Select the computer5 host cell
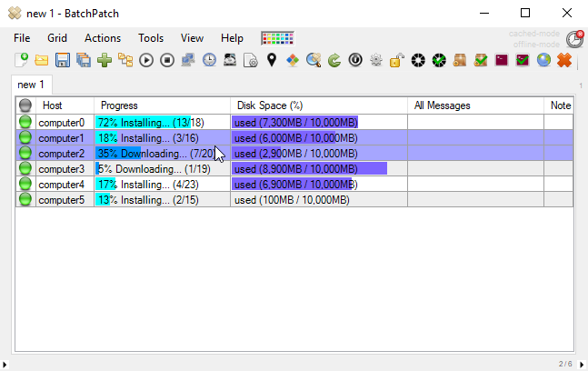 point(65,199)
